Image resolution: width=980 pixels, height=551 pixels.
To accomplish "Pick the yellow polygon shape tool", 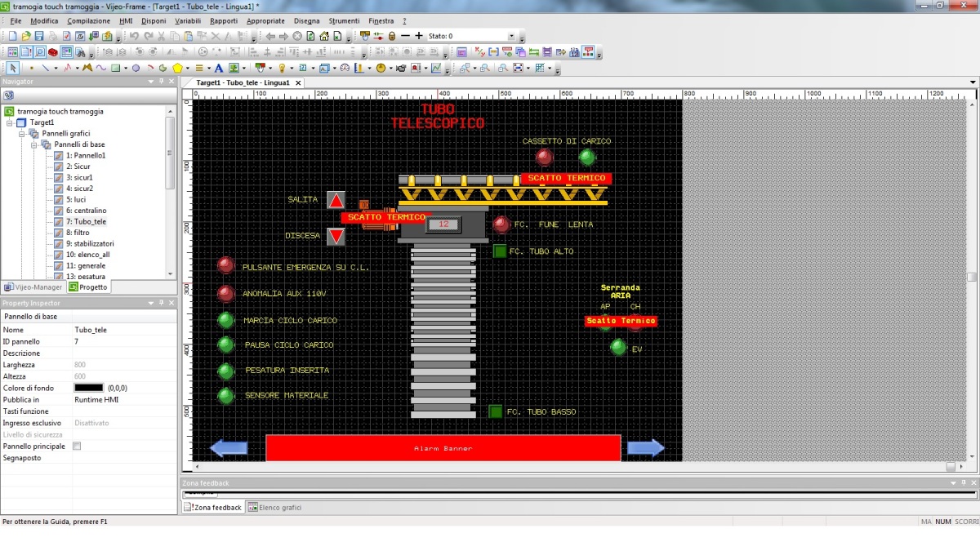I will [177, 68].
